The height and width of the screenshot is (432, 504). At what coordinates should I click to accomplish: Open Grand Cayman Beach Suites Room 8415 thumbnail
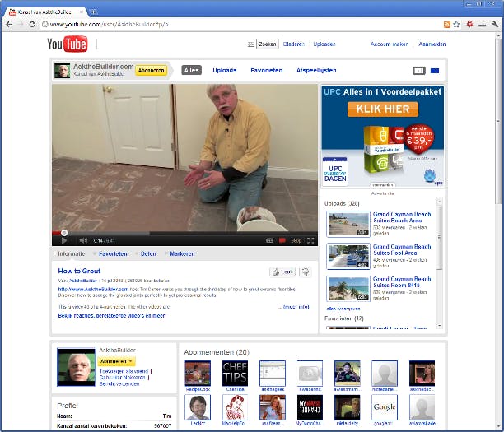click(x=348, y=289)
